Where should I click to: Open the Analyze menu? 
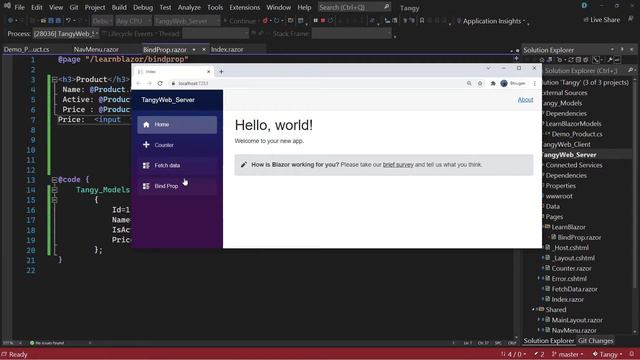tap(189, 7)
